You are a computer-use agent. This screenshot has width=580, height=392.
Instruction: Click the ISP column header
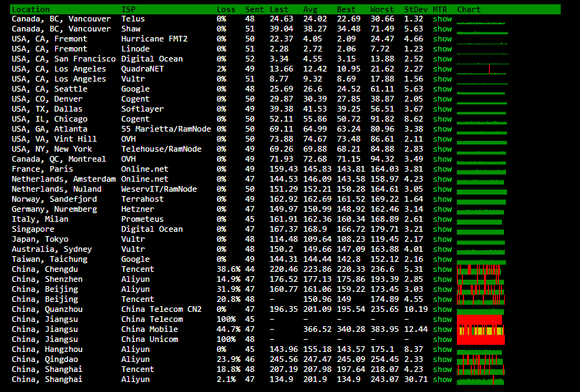pos(128,9)
